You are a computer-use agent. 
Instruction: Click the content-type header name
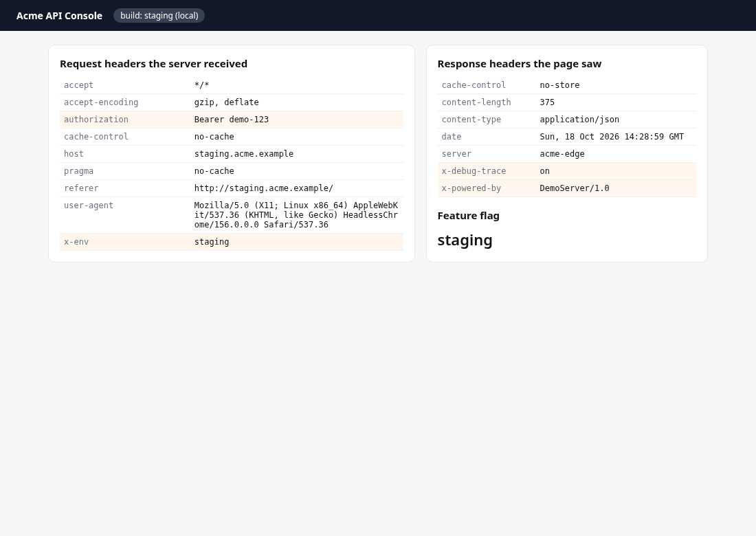(471, 120)
